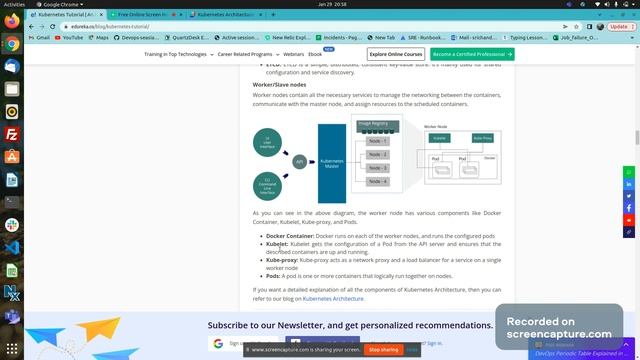Launch FileZilla from the dock
The height and width of the screenshot is (360, 640).
tap(12, 134)
